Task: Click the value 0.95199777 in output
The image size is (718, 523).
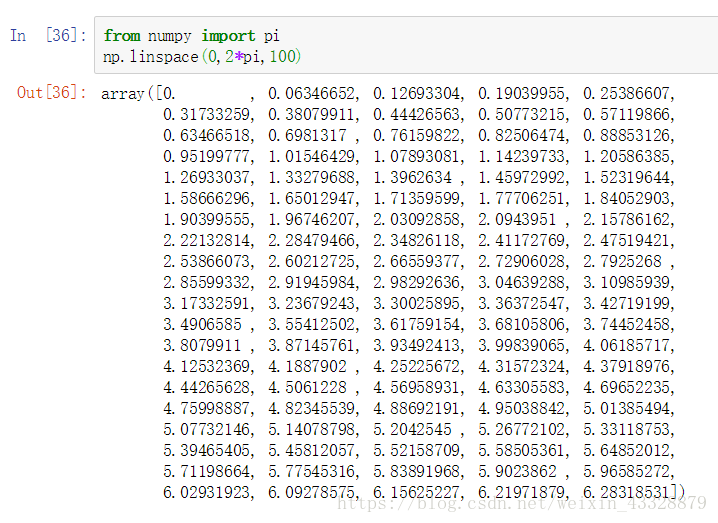Action: [x=206, y=156]
